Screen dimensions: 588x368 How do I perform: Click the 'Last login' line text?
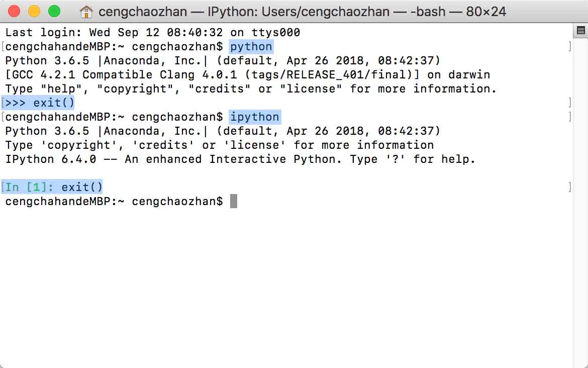click(x=151, y=32)
